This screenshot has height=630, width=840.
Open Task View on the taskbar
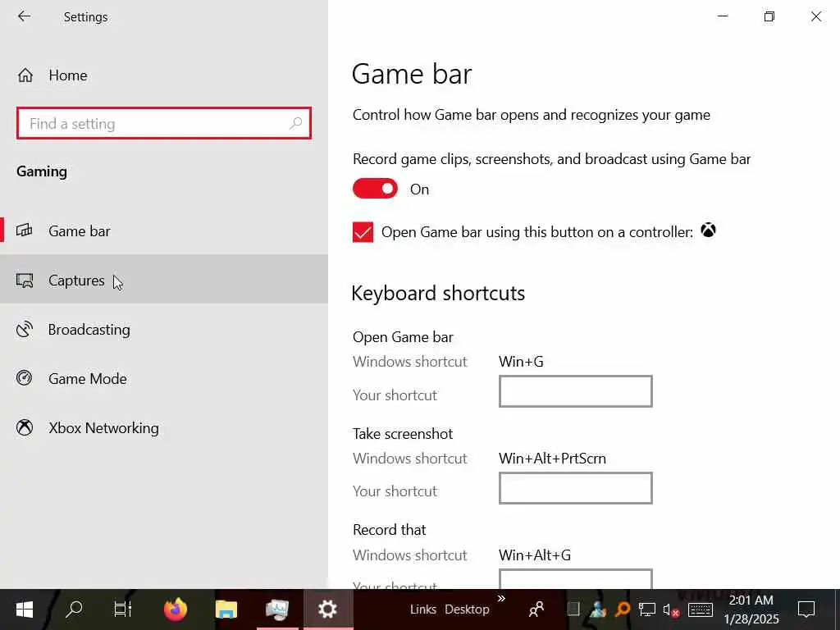(x=123, y=609)
